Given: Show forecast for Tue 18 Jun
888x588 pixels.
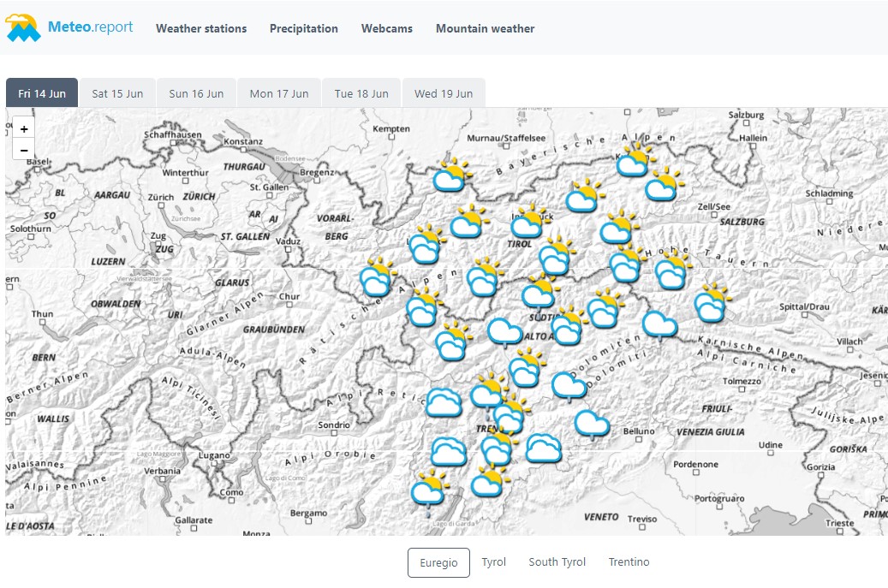Looking at the screenshot, I should click(361, 93).
